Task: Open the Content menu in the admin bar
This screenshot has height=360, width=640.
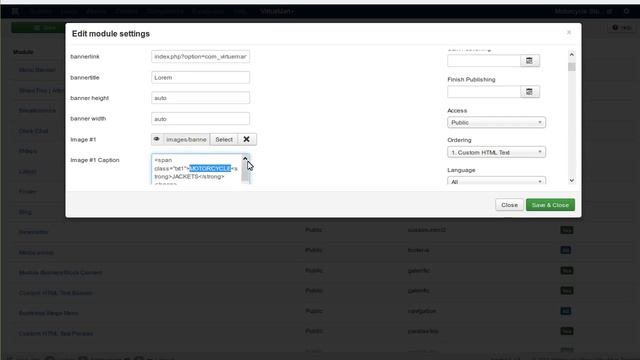Action: (127, 11)
